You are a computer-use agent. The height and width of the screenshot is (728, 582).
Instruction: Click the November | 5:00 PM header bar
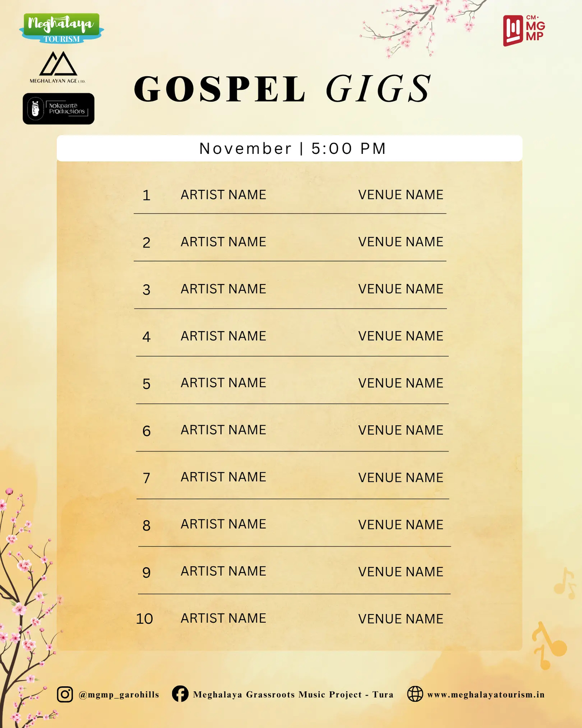tap(290, 149)
